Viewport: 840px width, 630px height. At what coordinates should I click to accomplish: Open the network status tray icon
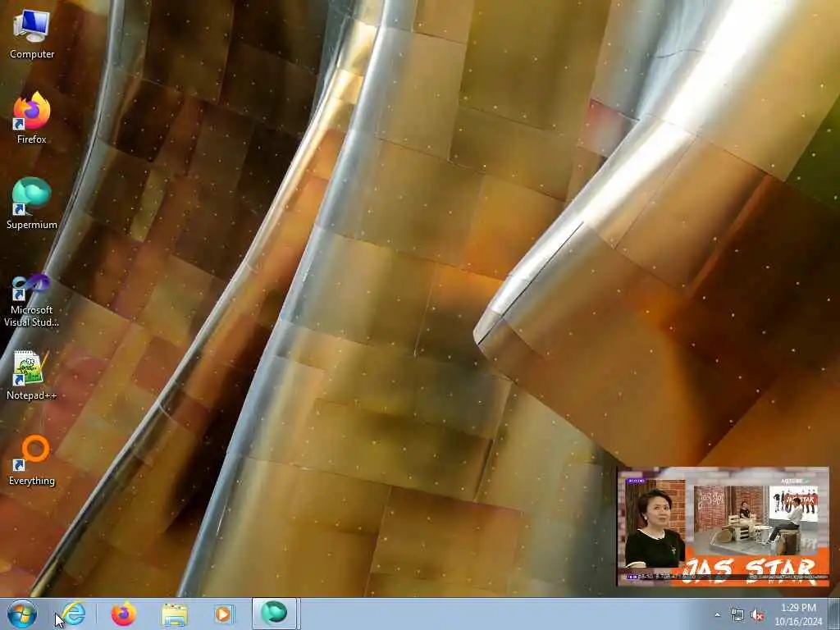point(737,615)
